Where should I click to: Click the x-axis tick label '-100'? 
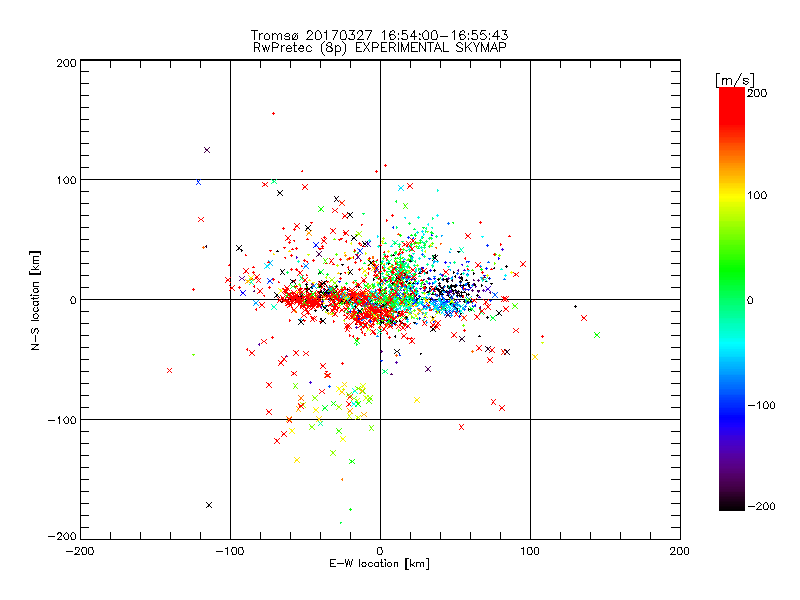click(x=230, y=552)
